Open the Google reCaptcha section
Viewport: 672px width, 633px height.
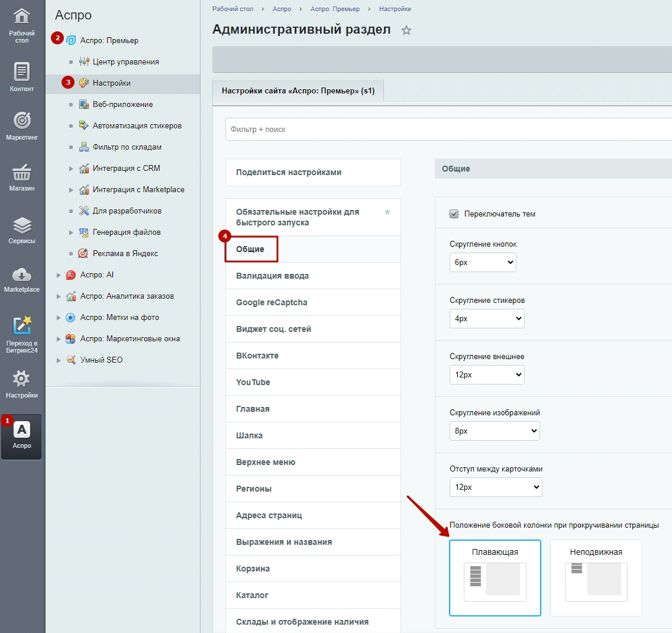coord(314,302)
